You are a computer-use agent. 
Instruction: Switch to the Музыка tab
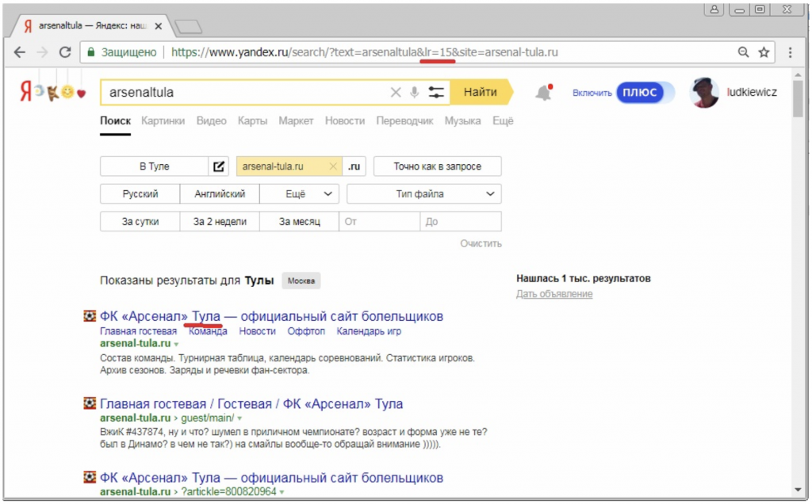tap(462, 120)
